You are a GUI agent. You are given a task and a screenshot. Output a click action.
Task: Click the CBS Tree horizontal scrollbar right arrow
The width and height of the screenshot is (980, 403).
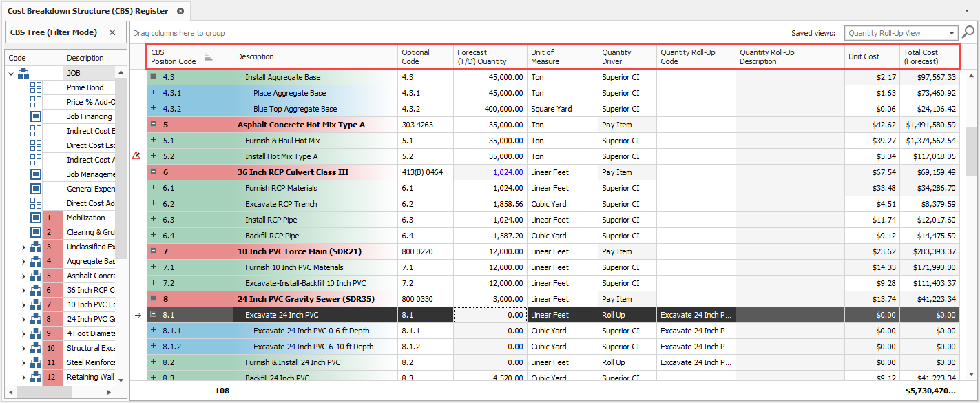(x=109, y=391)
